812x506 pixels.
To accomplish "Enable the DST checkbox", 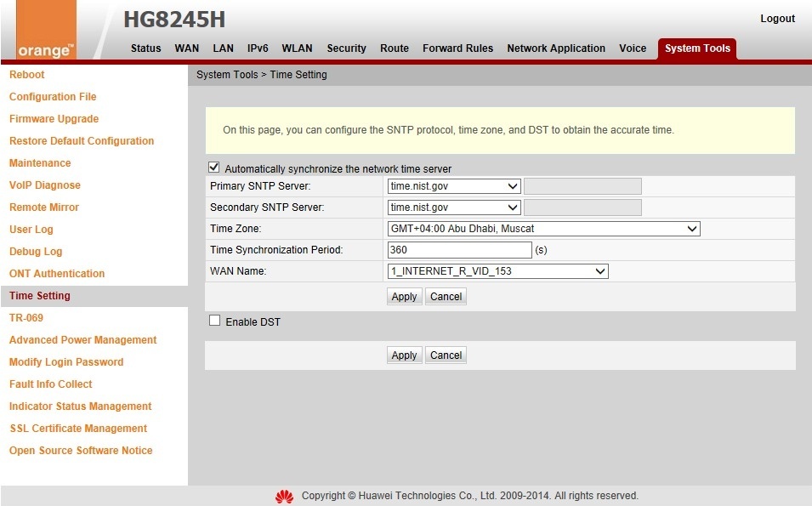I will 214,321.
